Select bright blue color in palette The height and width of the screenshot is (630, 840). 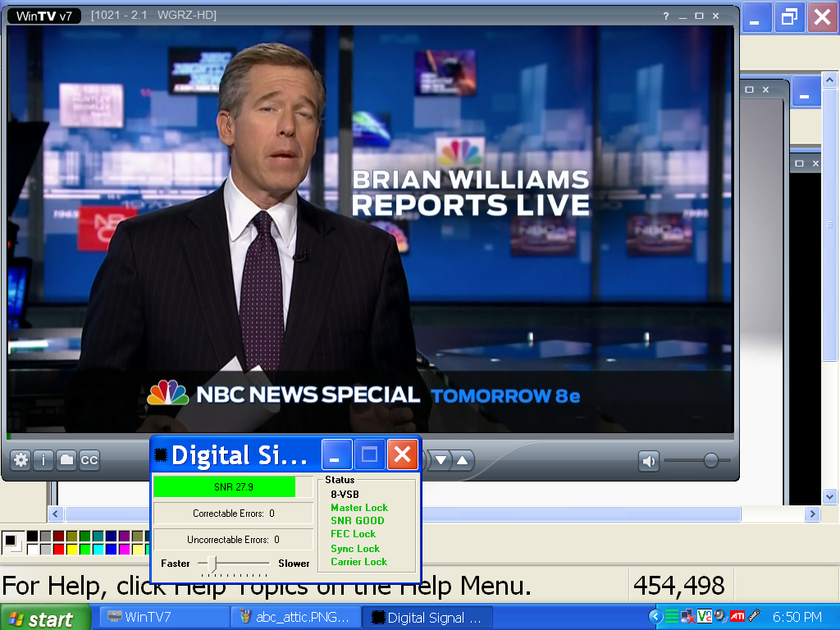pyautogui.click(x=111, y=549)
